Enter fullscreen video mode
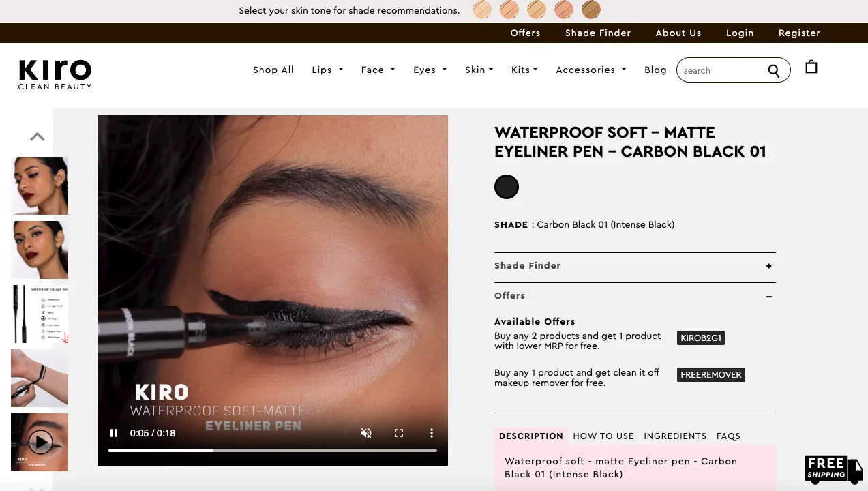The width and height of the screenshot is (868, 491). (x=399, y=433)
